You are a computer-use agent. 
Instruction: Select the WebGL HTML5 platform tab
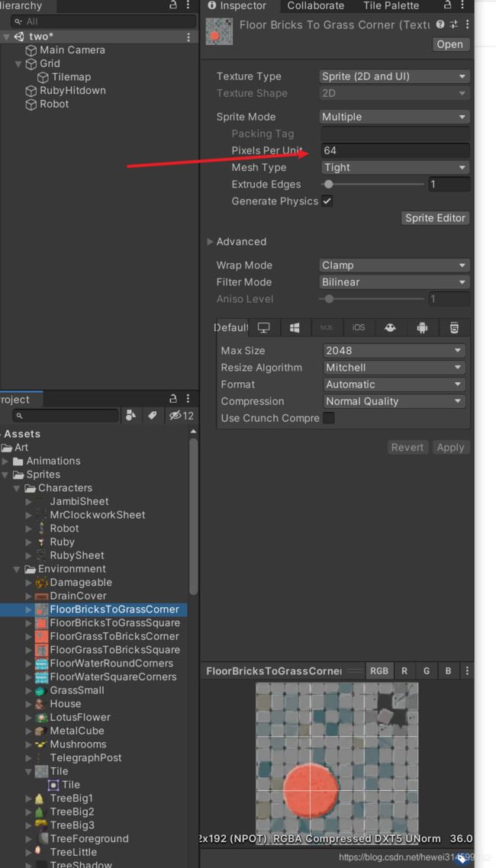pos(454,328)
